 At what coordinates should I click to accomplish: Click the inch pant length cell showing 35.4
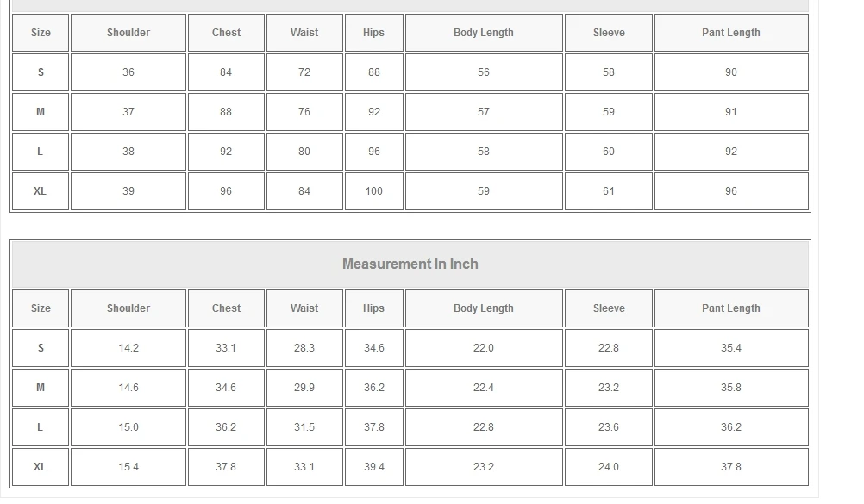[731, 348]
